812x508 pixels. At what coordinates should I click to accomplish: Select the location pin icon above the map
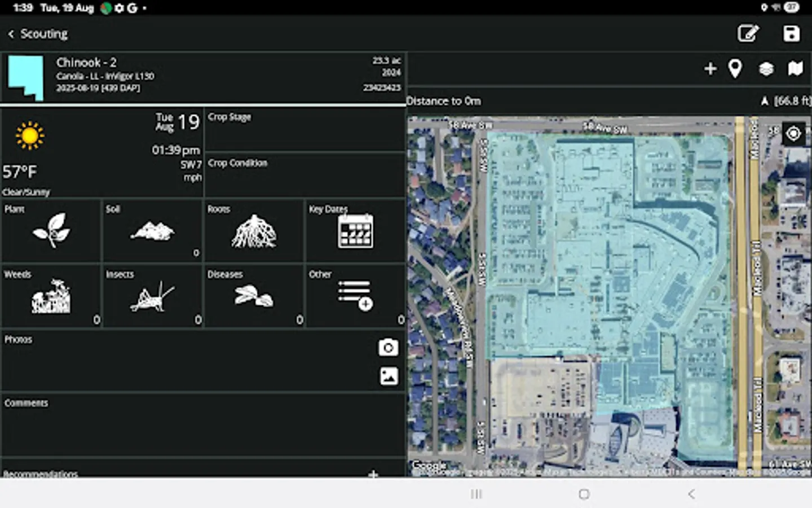735,68
